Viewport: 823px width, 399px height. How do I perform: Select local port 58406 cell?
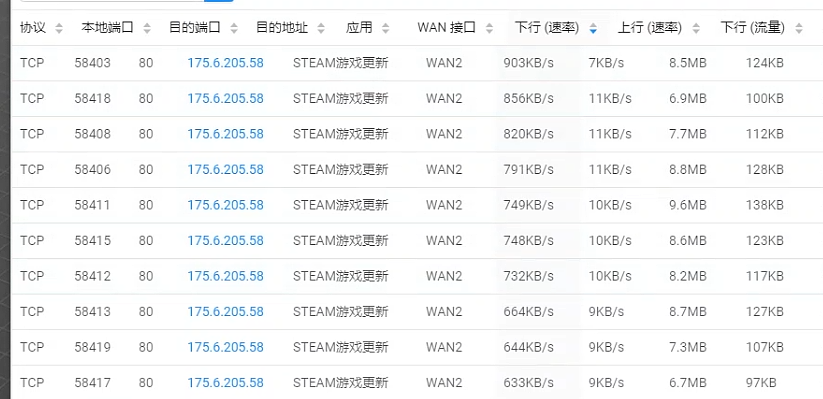click(x=92, y=169)
